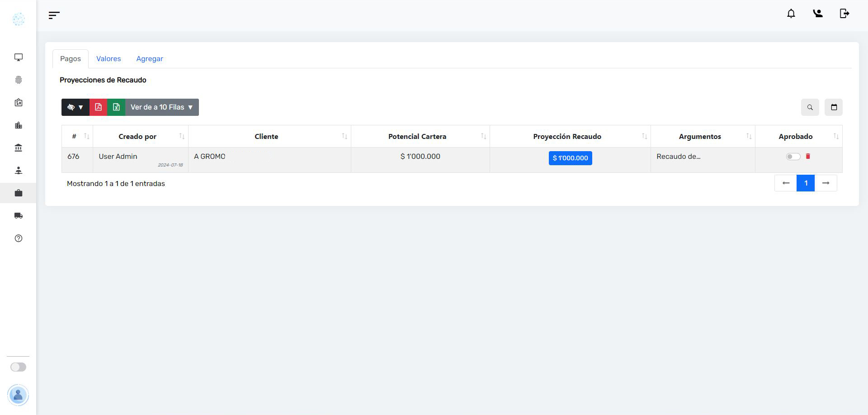Viewport: 868px width, 415px height.
Task: Open the 'Ver de a 10 Filas' dropdown
Action: (162, 107)
